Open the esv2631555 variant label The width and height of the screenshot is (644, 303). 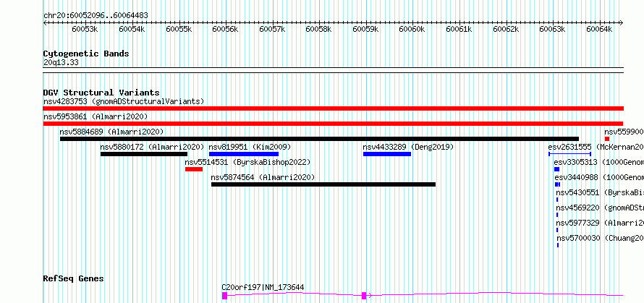[596, 147]
